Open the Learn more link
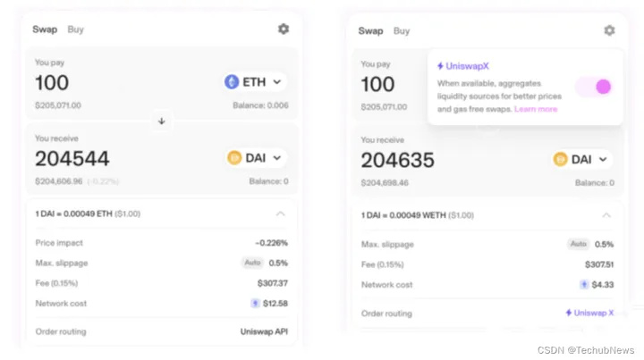The width and height of the screenshot is (644, 360). 536,109
